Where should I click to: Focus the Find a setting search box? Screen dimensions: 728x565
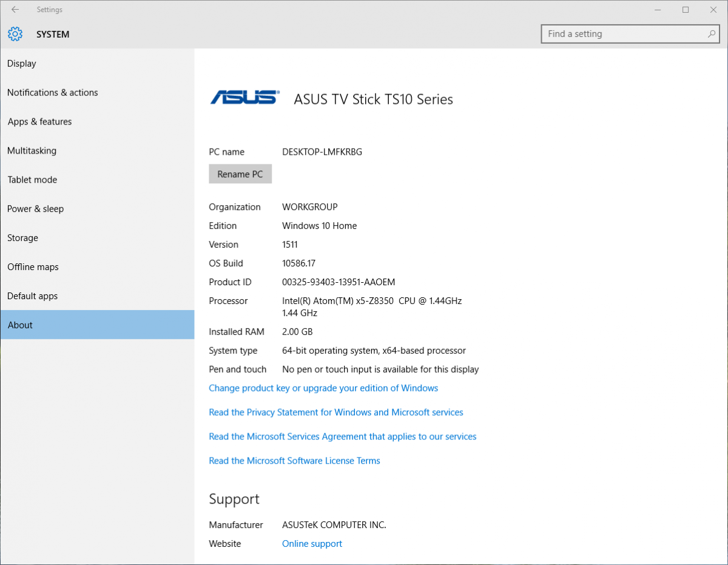[631, 34]
